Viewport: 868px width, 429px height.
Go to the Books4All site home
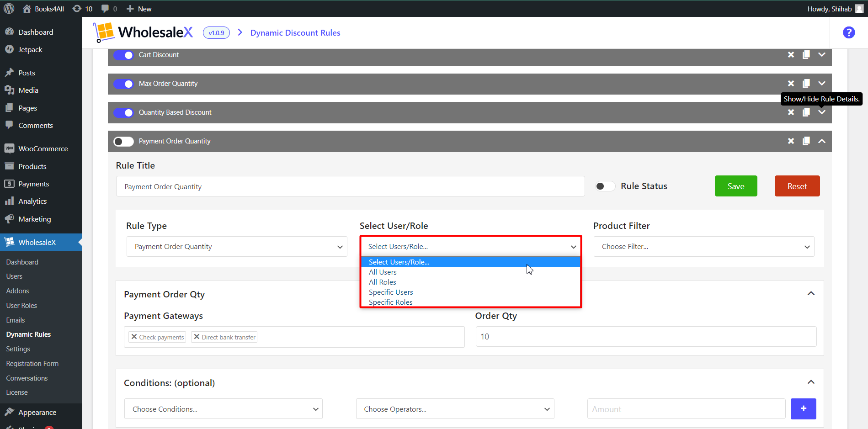pyautogui.click(x=43, y=9)
